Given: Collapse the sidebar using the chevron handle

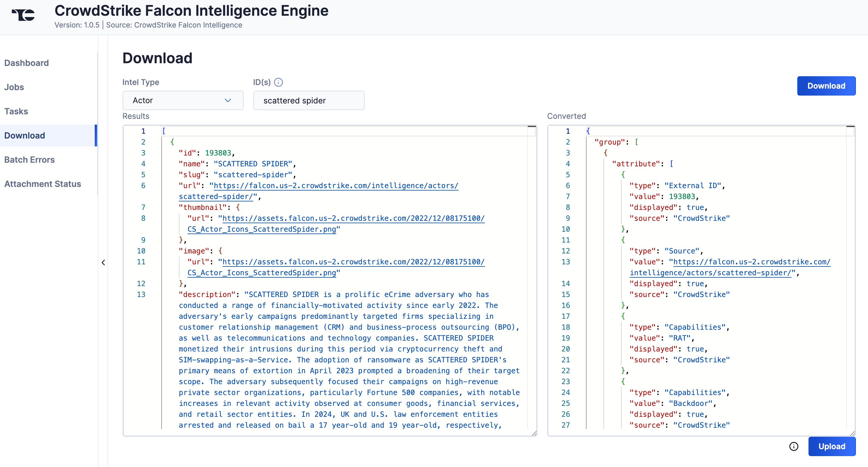Looking at the screenshot, I should click(103, 262).
